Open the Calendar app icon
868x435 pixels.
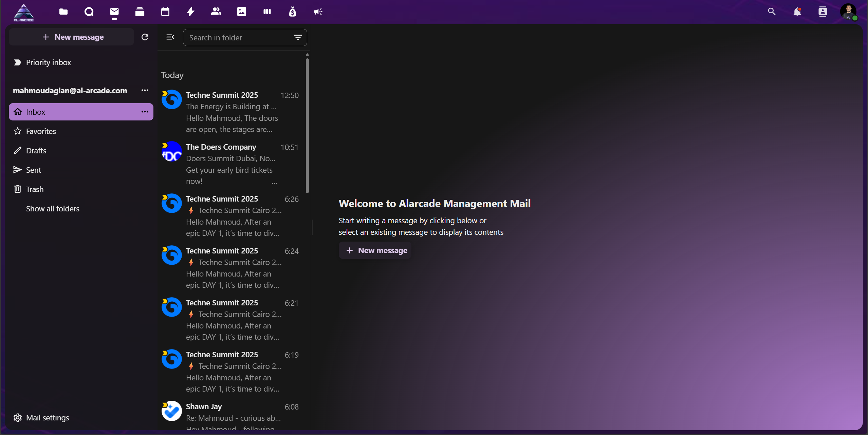click(x=165, y=12)
